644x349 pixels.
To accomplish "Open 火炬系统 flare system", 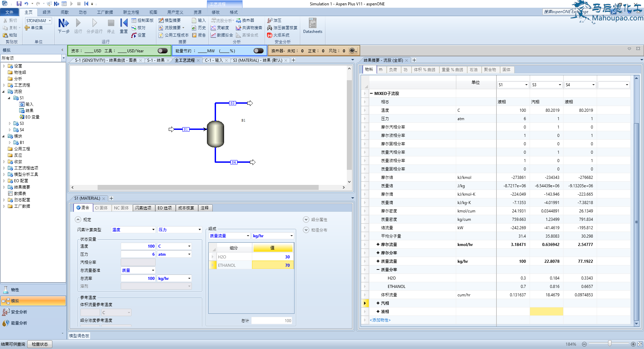I will coord(278,35).
